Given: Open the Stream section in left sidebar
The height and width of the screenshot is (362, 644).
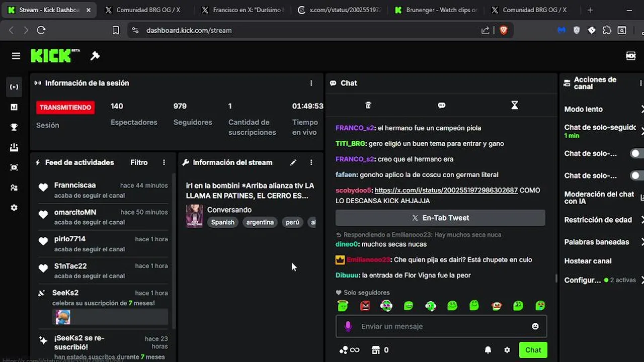Looking at the screenshot, I should point(14,87).
